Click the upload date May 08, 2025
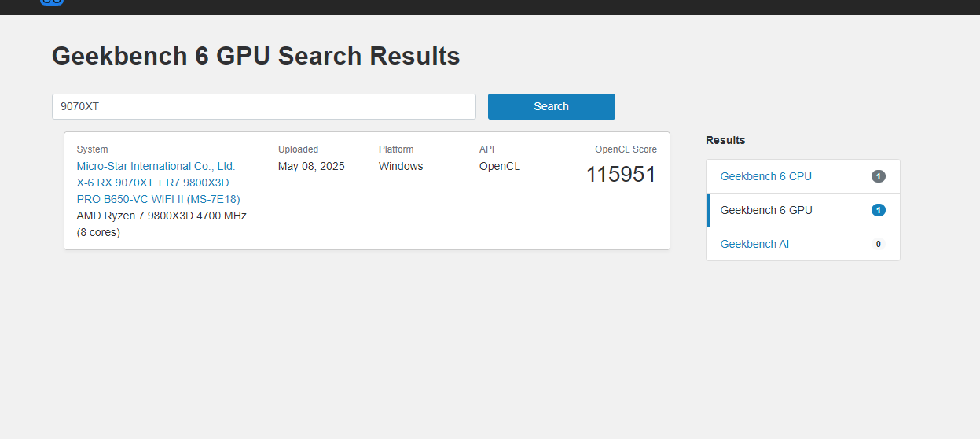Screen dimensions: 980x439 coord(311,166)
